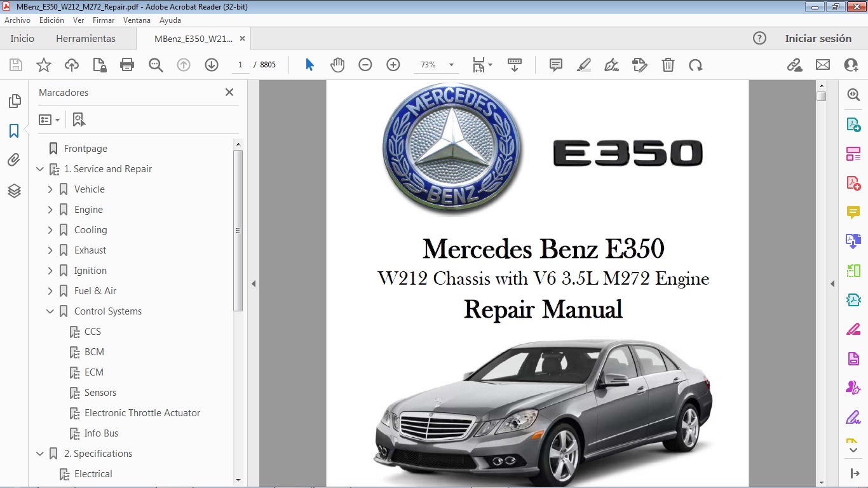Activate reading mode display
This screenshot has height=488, width=868.
point(514,64)
